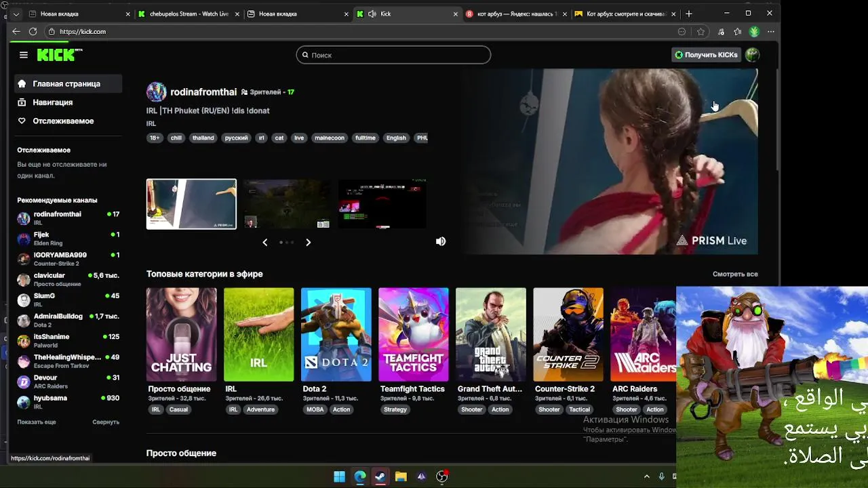The width and height of the screenshot is (868, 488).
Task: Click Получить KICKs button
Action: [706, 55]
